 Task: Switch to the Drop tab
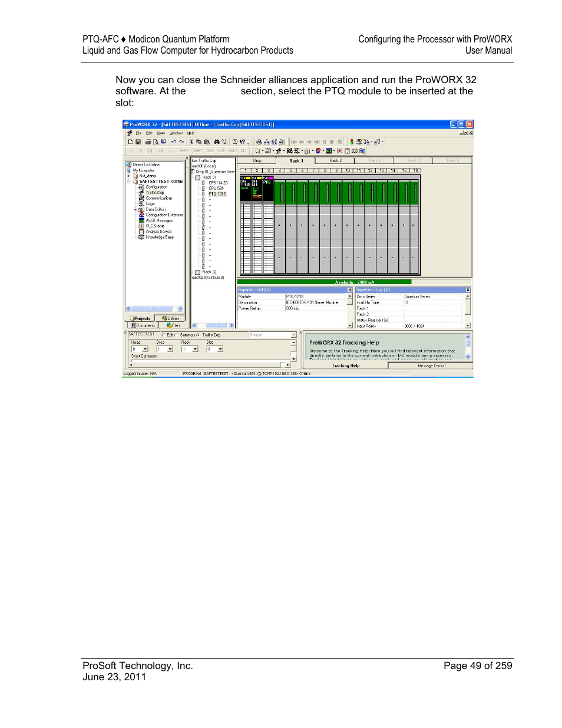[x=257, y=160]
